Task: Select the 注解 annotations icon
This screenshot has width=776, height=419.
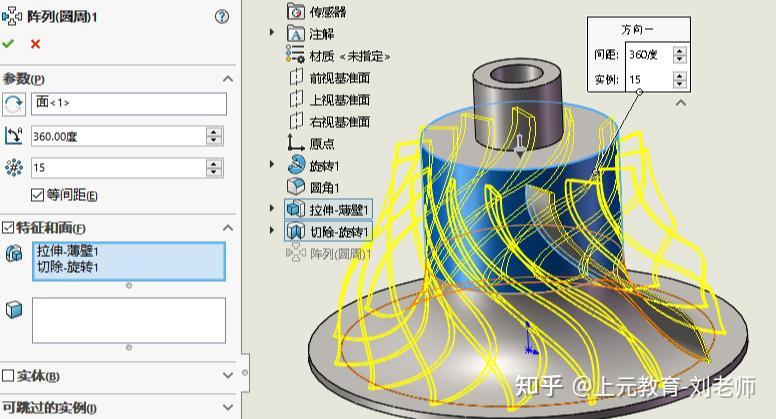Action: 296,34
